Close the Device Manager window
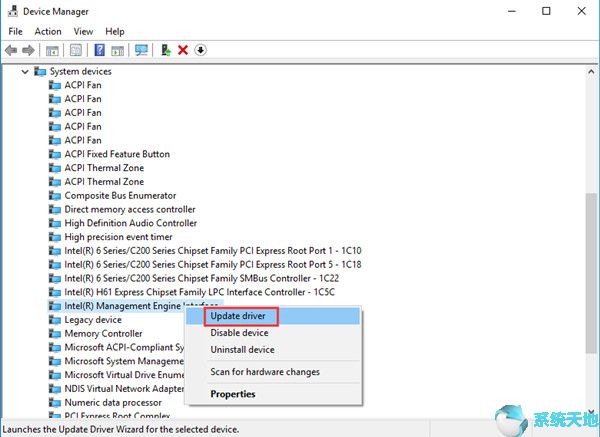Viewport: 600px width, 437px height. (x=582, y=11)
